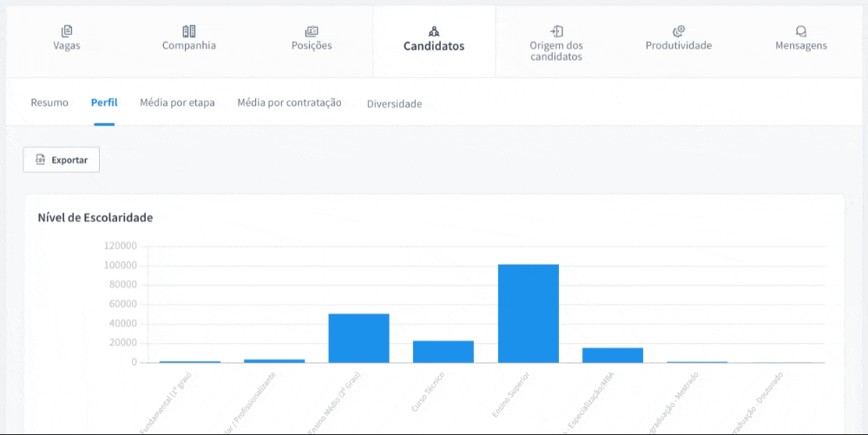Click the Candidatos people icon
Image resolution: width=868 pixels, height=435 pixels.
[434, 31]
